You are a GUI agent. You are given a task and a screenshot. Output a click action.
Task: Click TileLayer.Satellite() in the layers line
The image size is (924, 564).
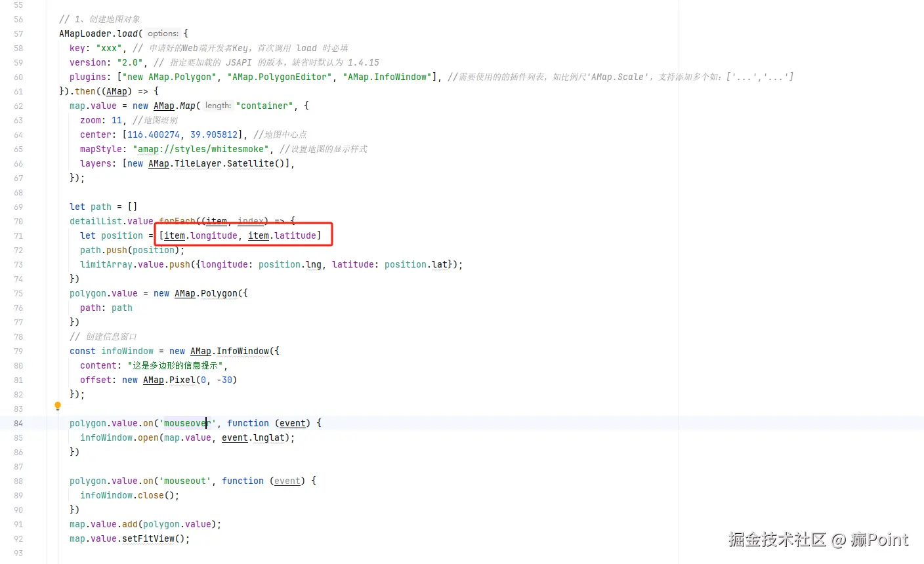click(230, 163)
